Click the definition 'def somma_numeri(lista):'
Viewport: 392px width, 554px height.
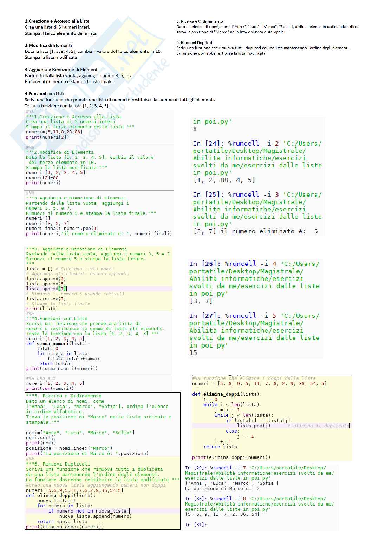coord(58,343)
